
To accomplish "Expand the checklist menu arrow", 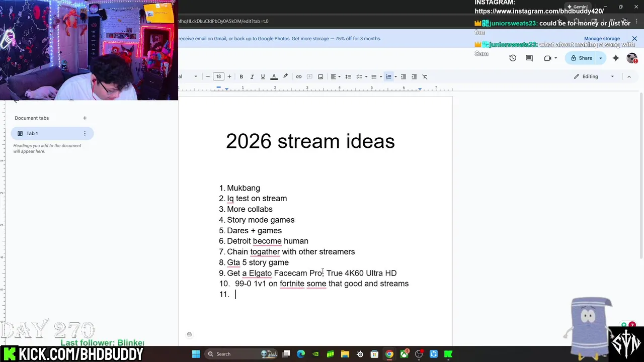I will (x=366, y=76).
